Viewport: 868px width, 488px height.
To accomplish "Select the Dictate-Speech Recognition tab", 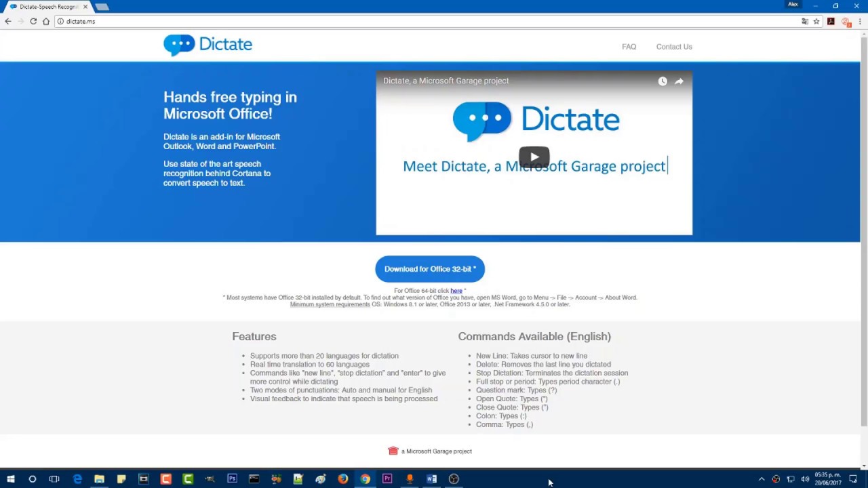I will point(47,7).
